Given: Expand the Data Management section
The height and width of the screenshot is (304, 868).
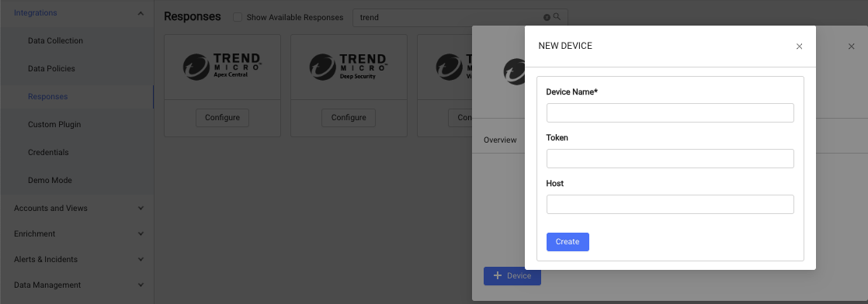Looking at the screenshot, I should pyautogui.click(x=141, y=285).
